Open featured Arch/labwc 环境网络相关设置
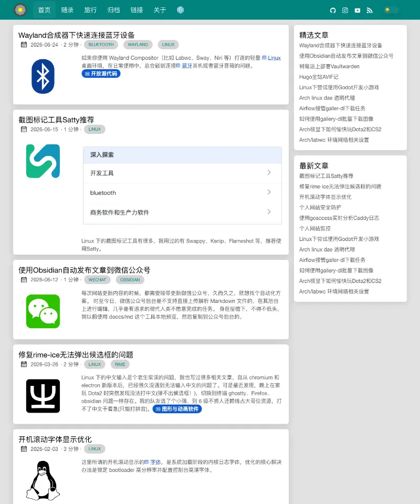The width and height of the screenshot is (420, 504). (334, 140)
